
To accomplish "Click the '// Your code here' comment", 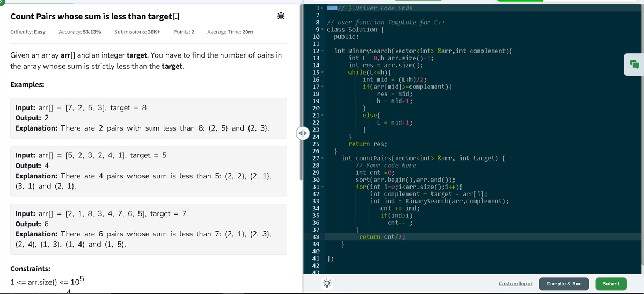I will click(x=386, y=166).
